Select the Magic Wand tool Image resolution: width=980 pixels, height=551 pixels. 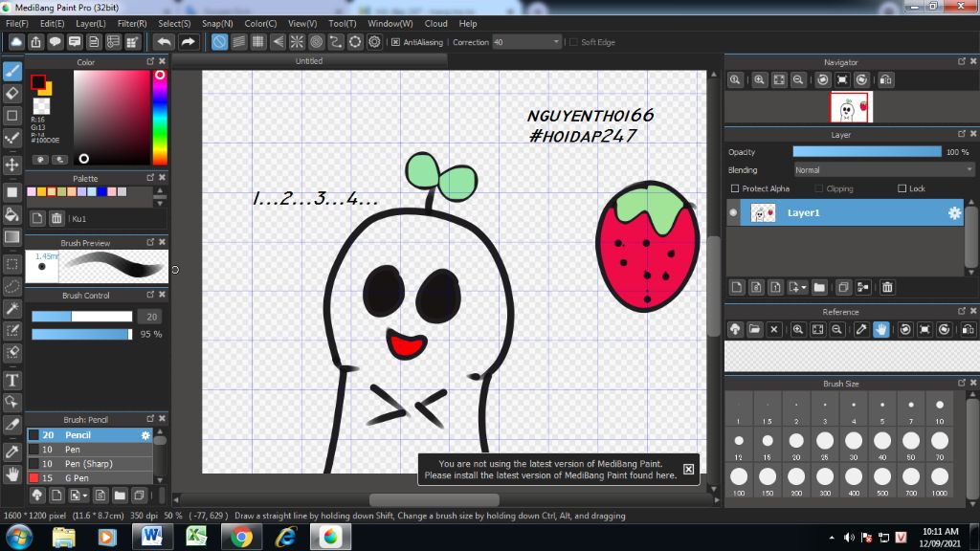11,309
